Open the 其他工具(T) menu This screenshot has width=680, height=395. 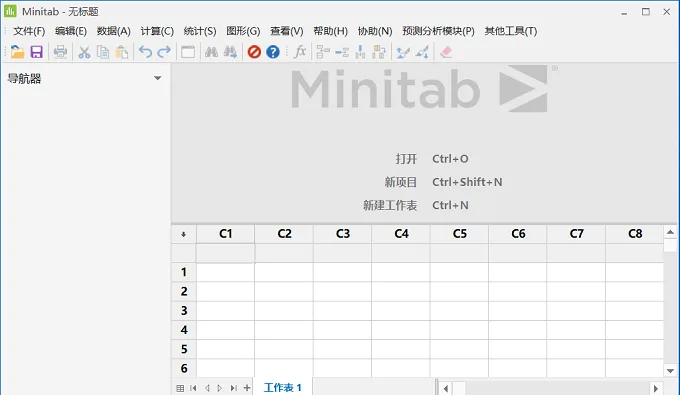coord(510,31)
